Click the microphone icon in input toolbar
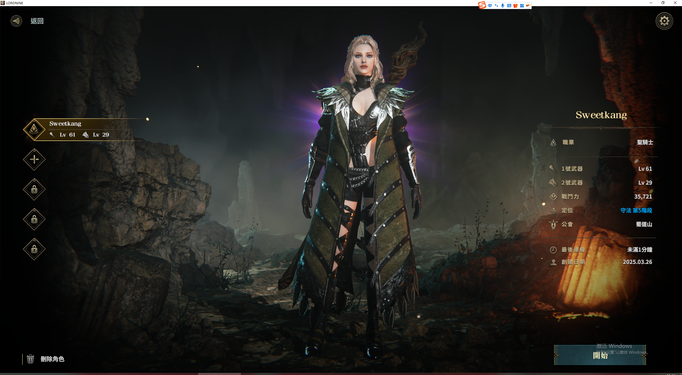The height and width of the screenshot is (375, 682). tap(502, 5)
